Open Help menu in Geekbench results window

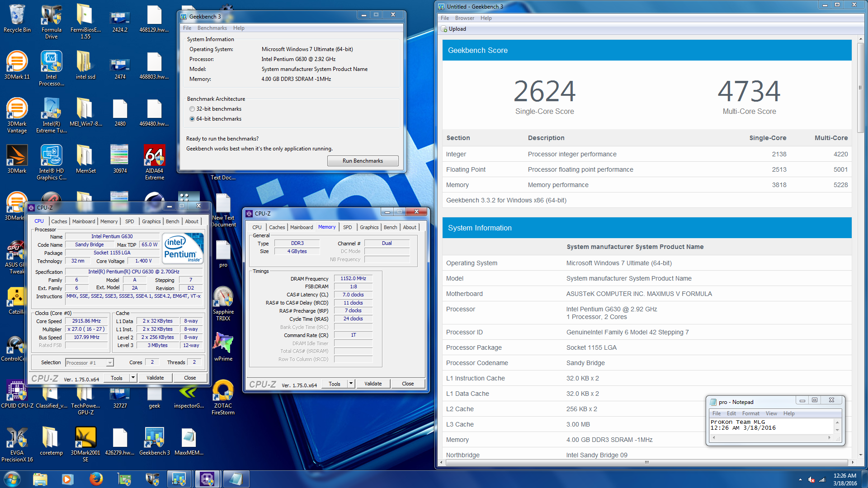(486, 18)
